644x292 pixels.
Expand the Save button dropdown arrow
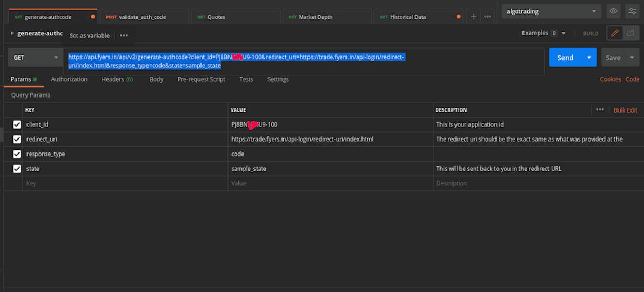(x=632, y=58)
